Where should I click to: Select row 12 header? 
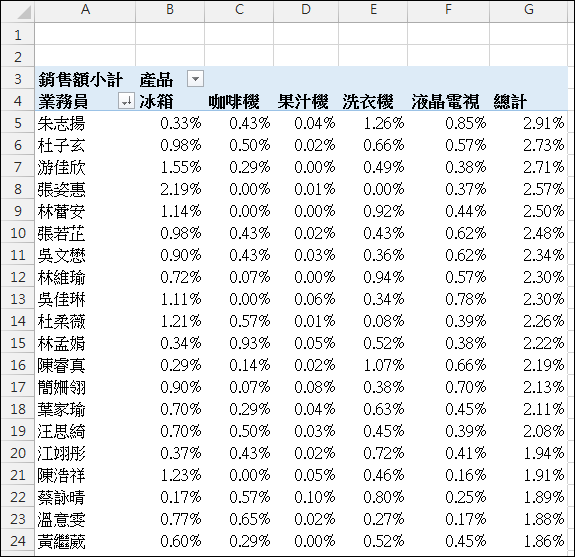(18, 276)
